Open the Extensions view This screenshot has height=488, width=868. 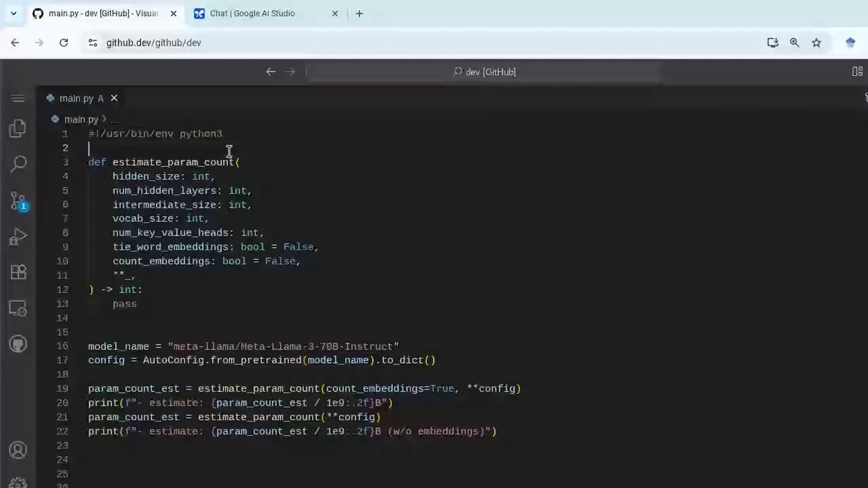[x=18, y=272]
